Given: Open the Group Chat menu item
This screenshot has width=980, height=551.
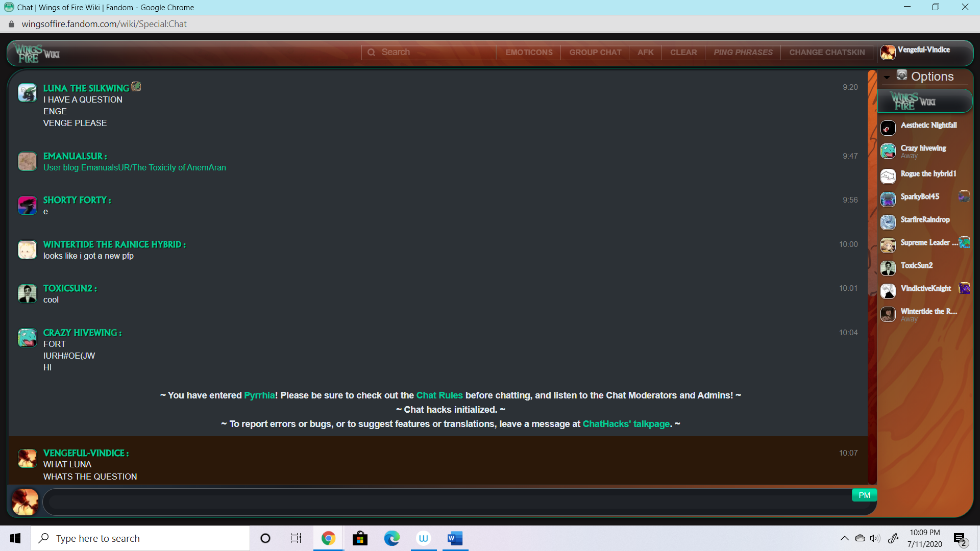Looking at the screenshot, I should [x=595, y=53].
